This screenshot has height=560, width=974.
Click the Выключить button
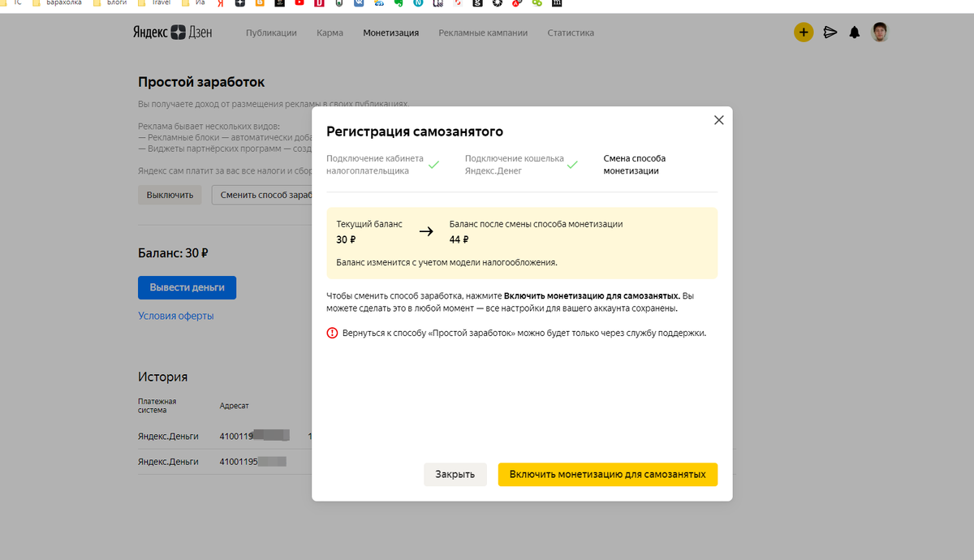tap(170, 195)
